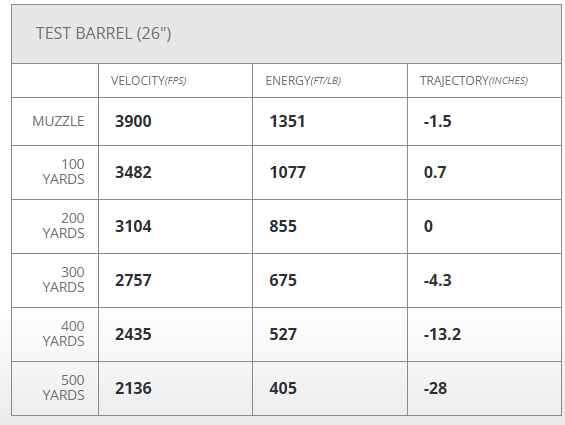Viewport: 565px width, 425px height.
Task: Click the 200 YARDS row label
Action: click(63, 226)
